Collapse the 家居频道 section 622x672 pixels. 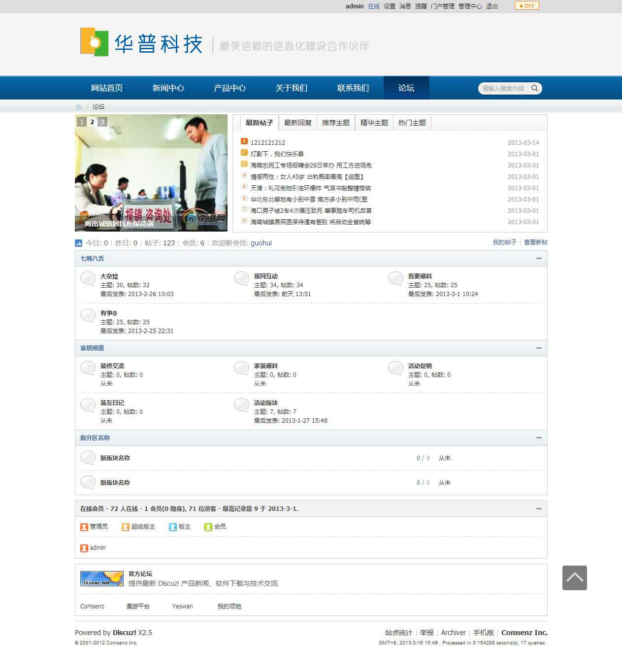539,348
